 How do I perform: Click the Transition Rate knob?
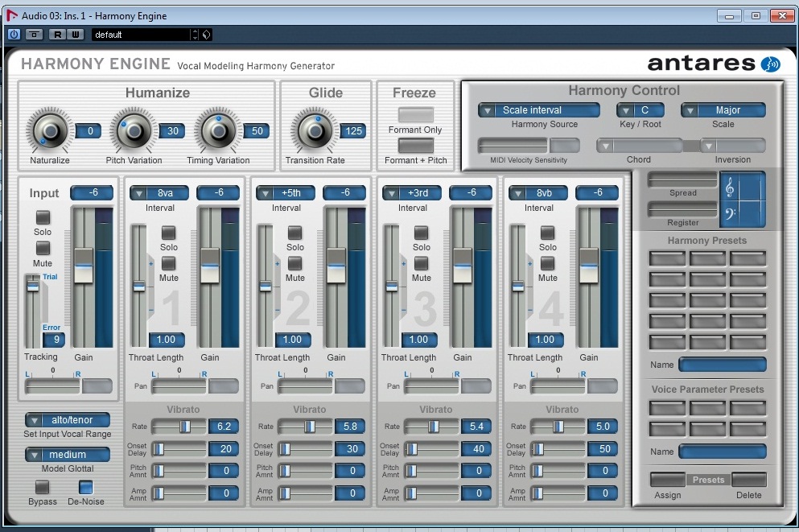[x=315, y=131]
